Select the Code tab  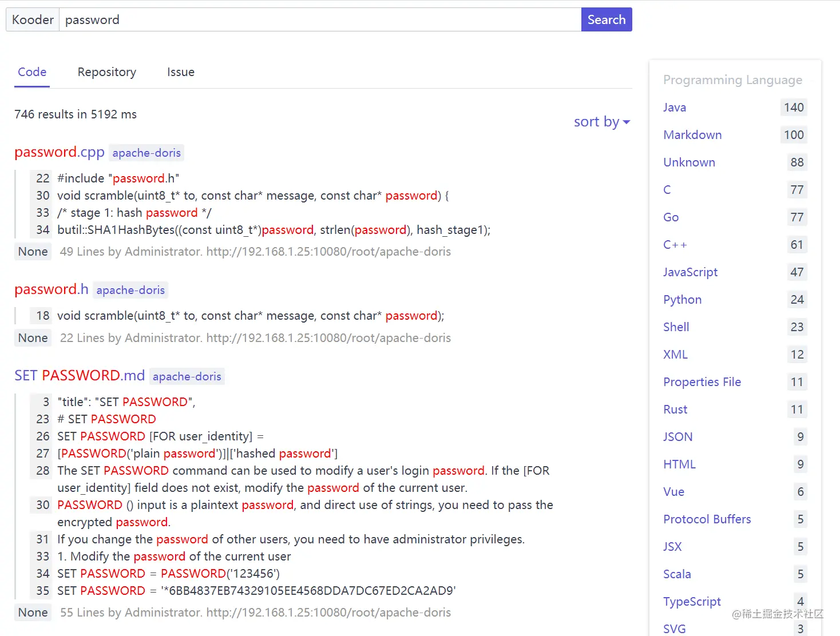click(32, 72)
